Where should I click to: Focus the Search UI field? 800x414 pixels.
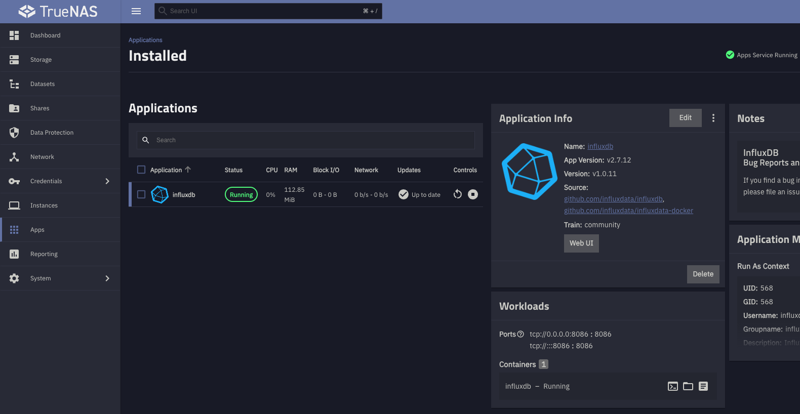coord(268,11)
